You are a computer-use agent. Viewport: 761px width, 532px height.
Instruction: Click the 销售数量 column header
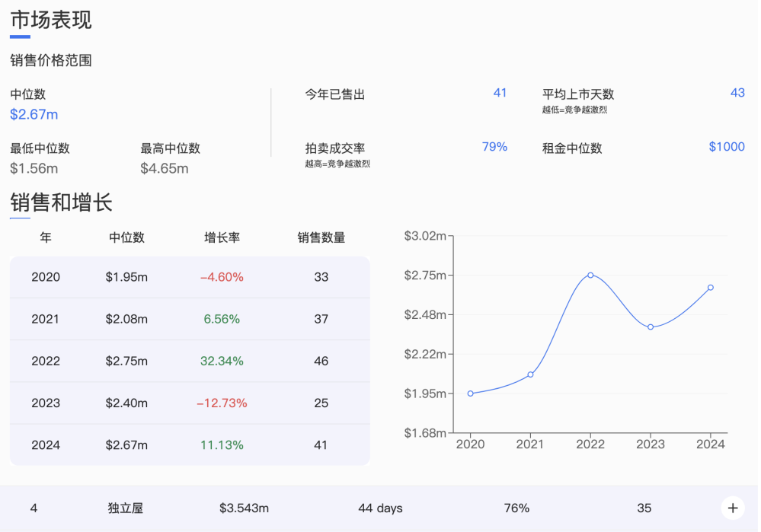(x=321, y=237)
